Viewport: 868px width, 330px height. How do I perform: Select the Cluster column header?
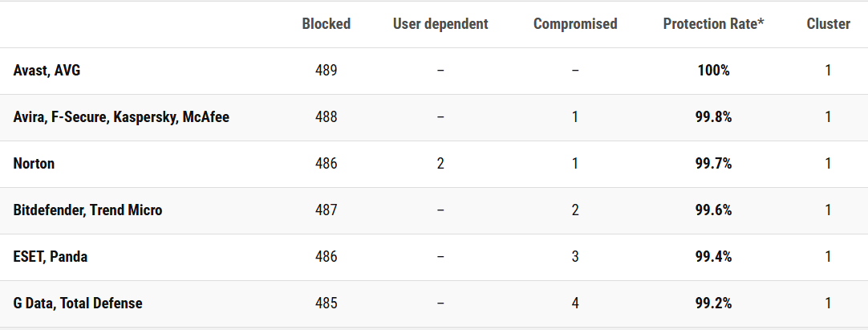828,24
